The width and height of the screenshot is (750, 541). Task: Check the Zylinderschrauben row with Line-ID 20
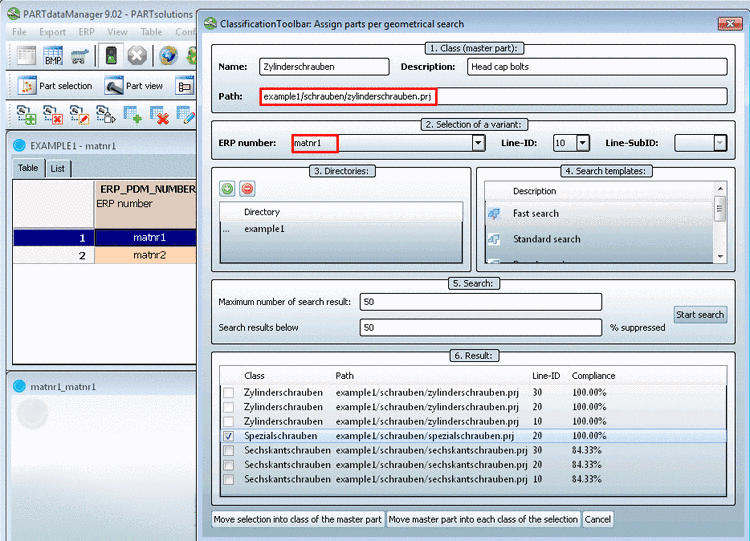[x=229, y=407]
